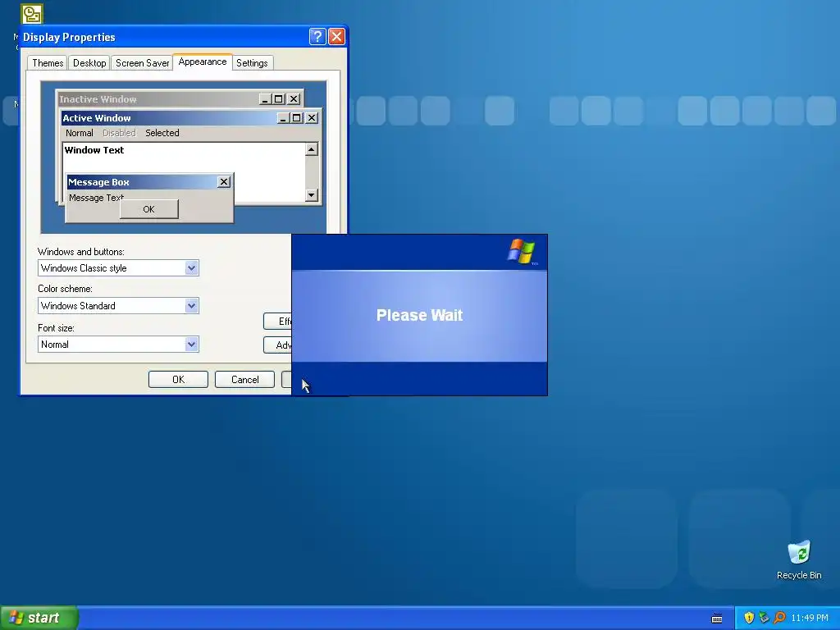
Task: Switch to the Themes tab
Action: (x=48, y=63)
